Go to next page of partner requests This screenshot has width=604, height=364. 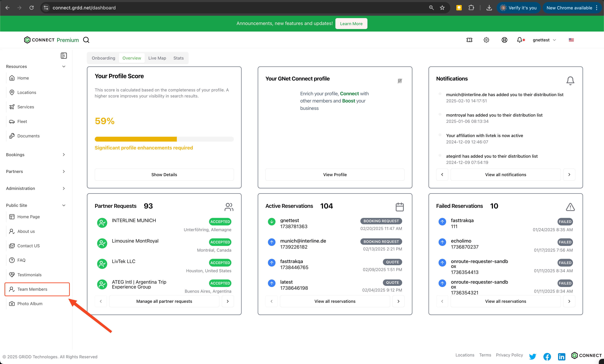228,301
